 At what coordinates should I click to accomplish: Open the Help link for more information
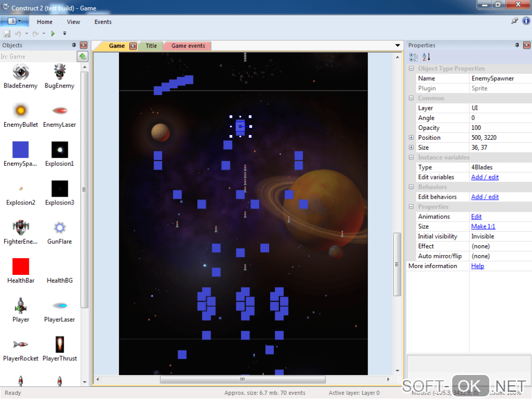tap(477, 266)
